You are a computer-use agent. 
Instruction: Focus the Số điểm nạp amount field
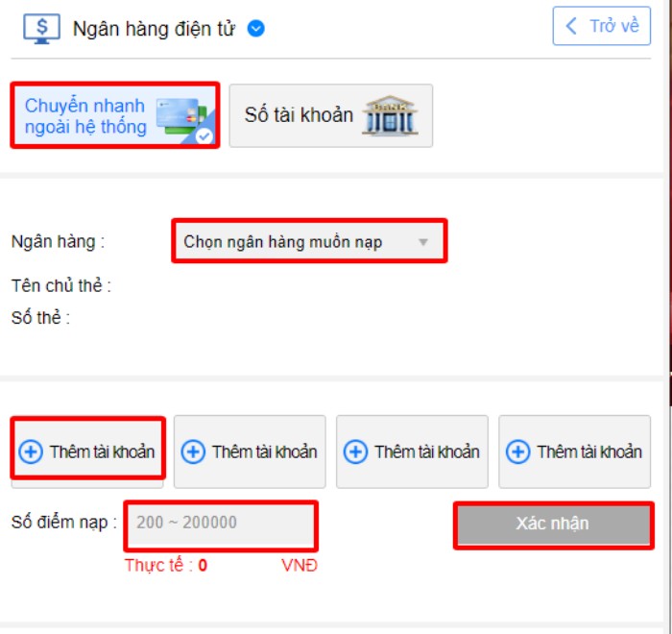220,524
